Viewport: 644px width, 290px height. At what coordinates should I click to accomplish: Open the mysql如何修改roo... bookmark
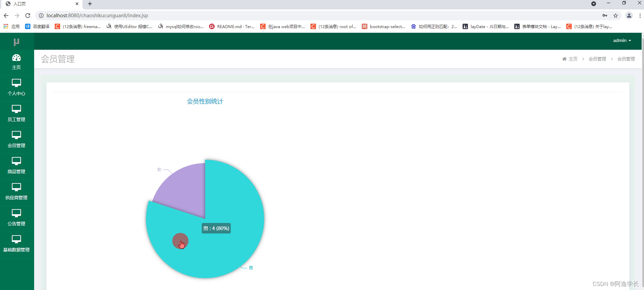pyautogui.click(x=181, y=26)
